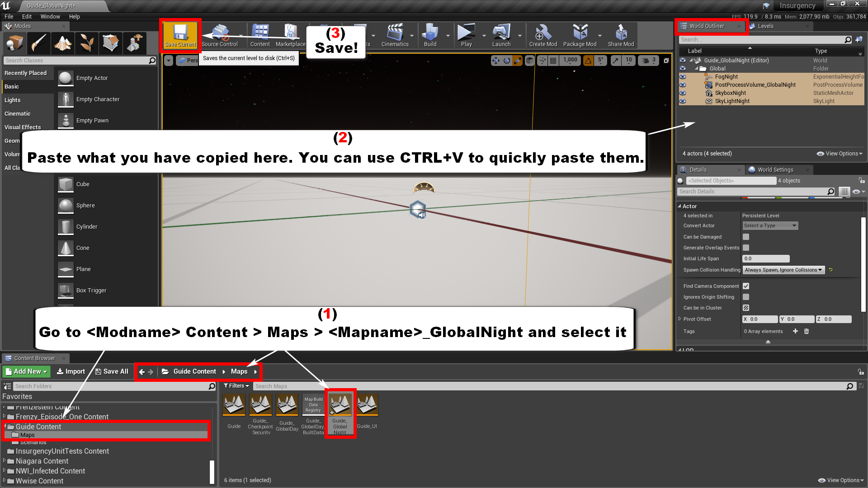Click the Import button
Image resolution: width=868 pixels, height=488 pixels.
(71, 371)
